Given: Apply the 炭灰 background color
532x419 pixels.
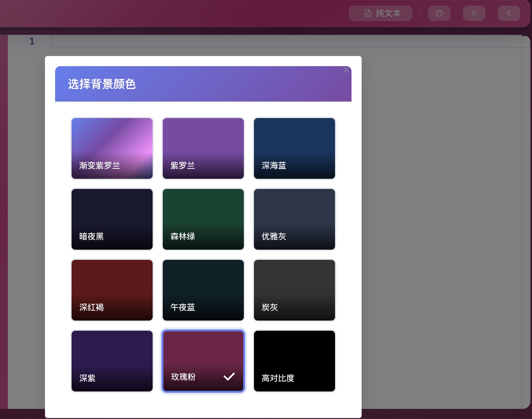Looking at the screenshot, I should pyautogui.click(x=294, y=290).
